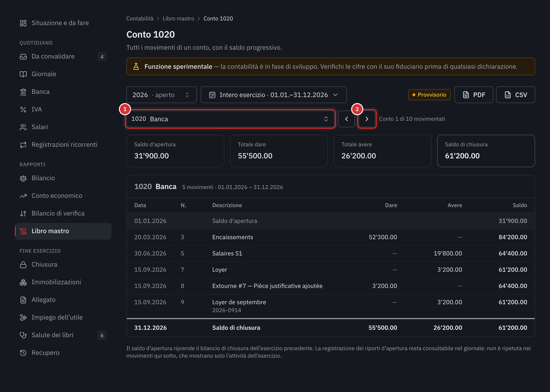Screen dimensions: 550x392
Task: Click the Descrizione column header
Action: tap(227, 205)
